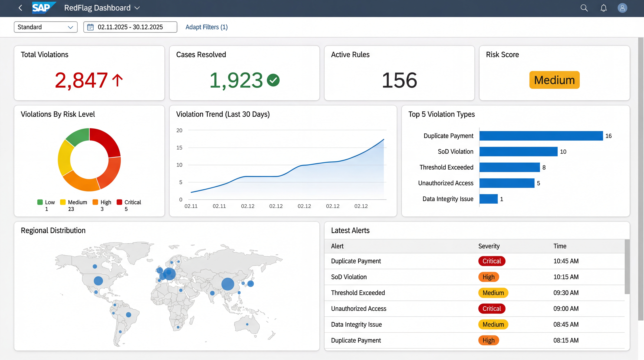Expand the RedFlag Dashboard title chevron
The image size is (644, 360).
point(137,8)
